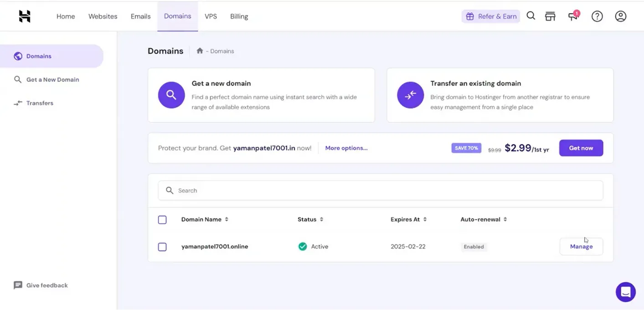Click Manage for yamanpatel7001.online
Image resolution: width=644 pixels, height=310 pixels.
point(581,246)
